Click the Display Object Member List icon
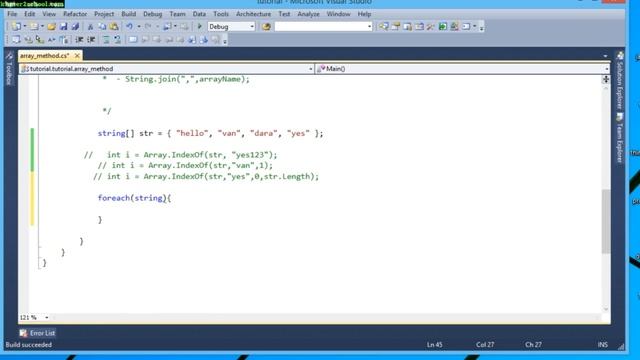 tap(16, 40)
